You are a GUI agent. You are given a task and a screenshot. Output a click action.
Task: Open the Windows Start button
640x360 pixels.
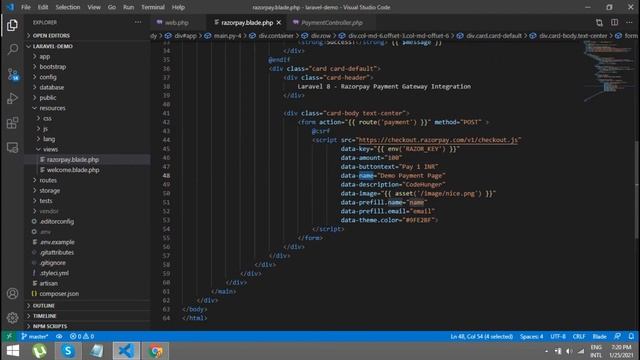tap(13, 351)
